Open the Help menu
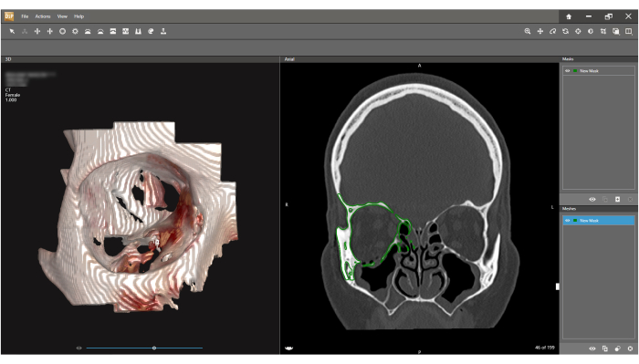The width and height of the screenshot is (639, 364). pos(79,16)
